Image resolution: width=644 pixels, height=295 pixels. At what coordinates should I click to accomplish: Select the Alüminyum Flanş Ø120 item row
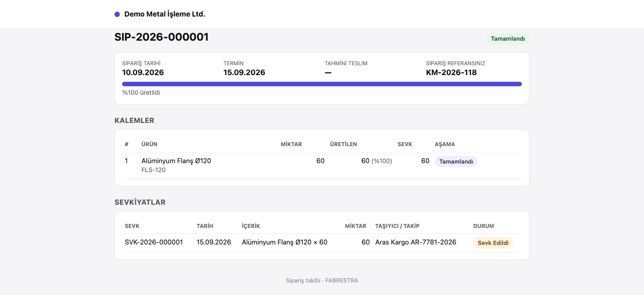(322, 165)
